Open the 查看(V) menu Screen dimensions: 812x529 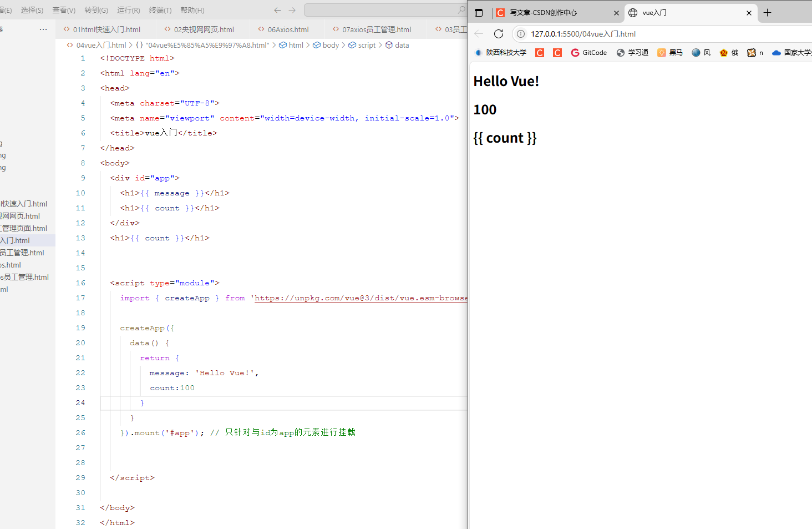tap(64, 10)
